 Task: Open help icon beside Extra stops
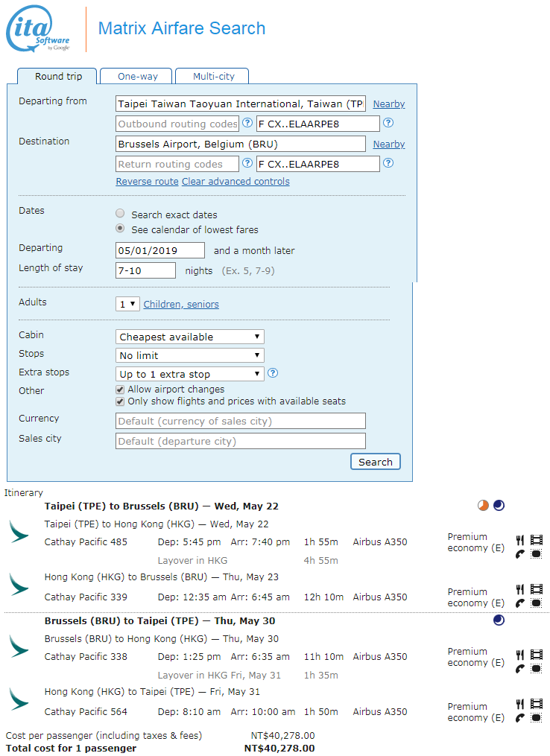(x=273, y=373)
